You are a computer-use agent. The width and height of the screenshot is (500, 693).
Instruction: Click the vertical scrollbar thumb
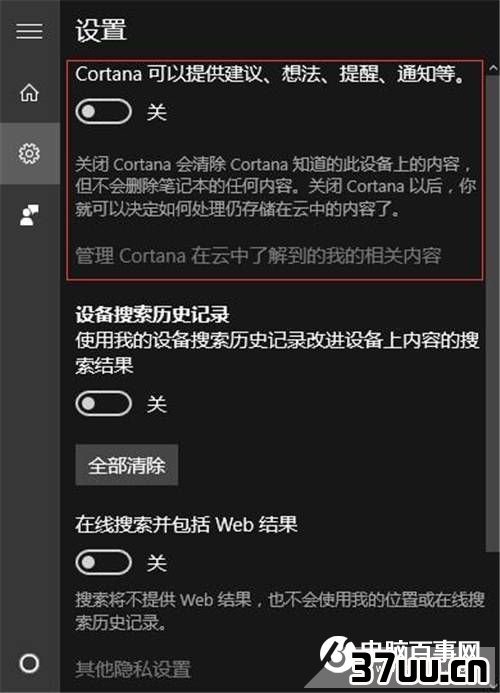point(492,314)
